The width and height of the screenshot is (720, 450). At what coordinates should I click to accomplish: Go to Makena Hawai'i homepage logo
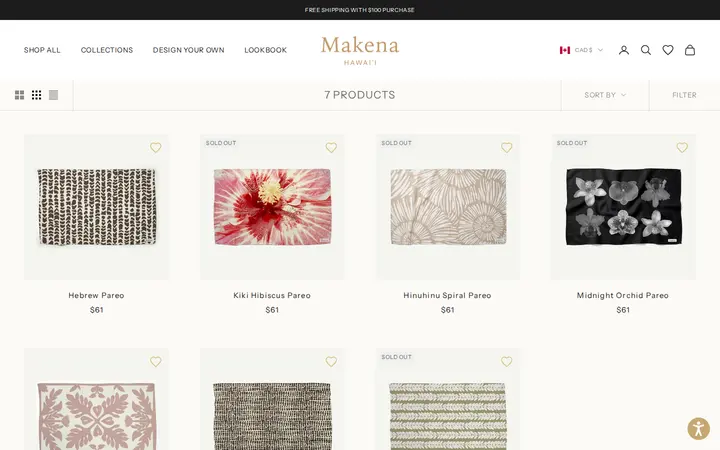(360, 51)
